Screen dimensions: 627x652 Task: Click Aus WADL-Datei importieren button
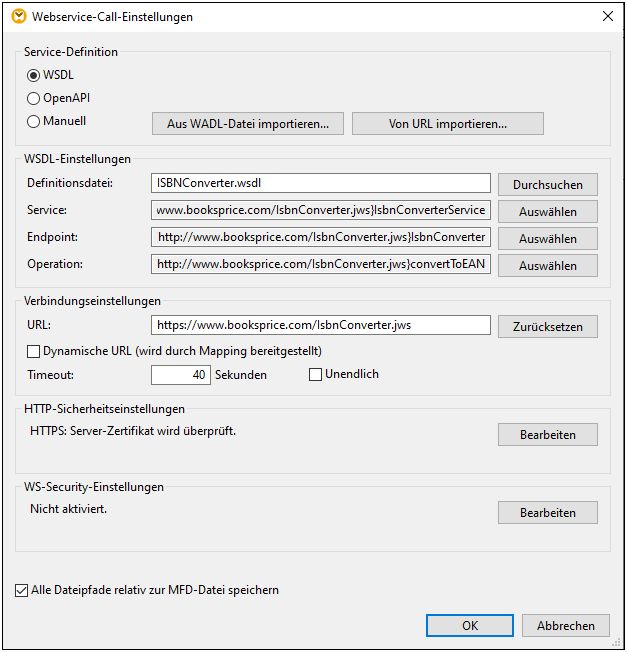click(248, 124)
